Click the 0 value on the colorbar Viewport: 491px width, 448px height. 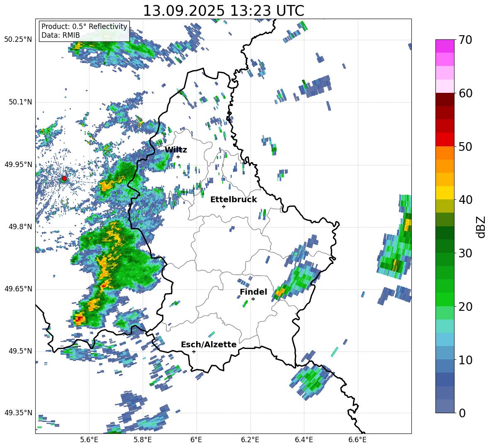tap(462, 413)
